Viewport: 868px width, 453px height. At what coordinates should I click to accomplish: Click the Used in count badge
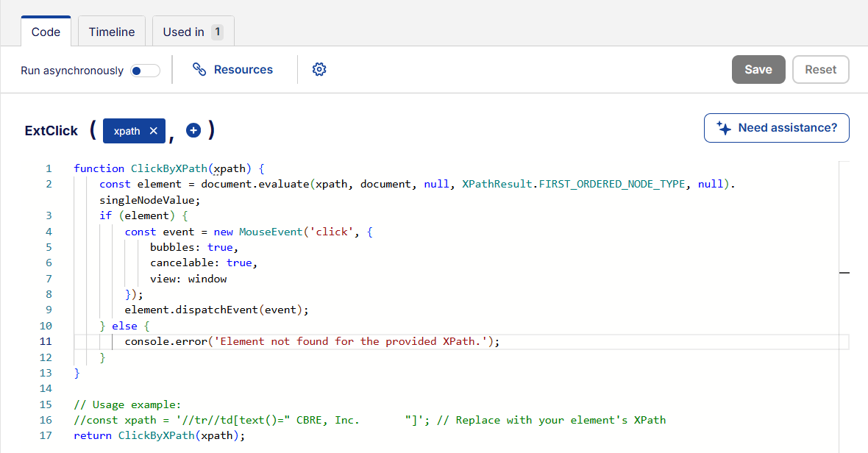coord(219,31)
